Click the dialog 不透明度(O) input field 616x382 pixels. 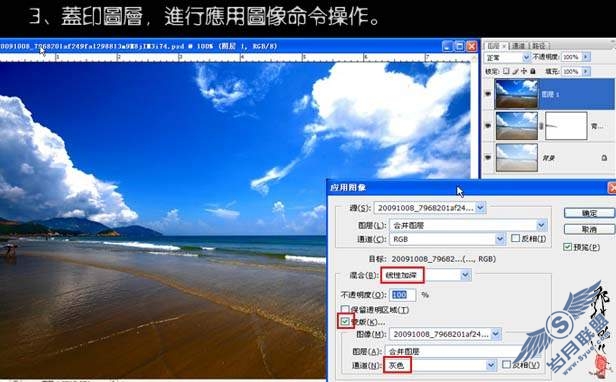tap(402, 295)
